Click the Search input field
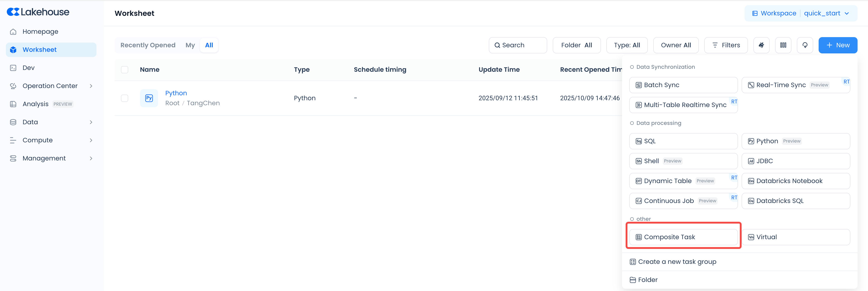This screenshot has width=868, height=291. pyautogui.click(x=518, y=45)
